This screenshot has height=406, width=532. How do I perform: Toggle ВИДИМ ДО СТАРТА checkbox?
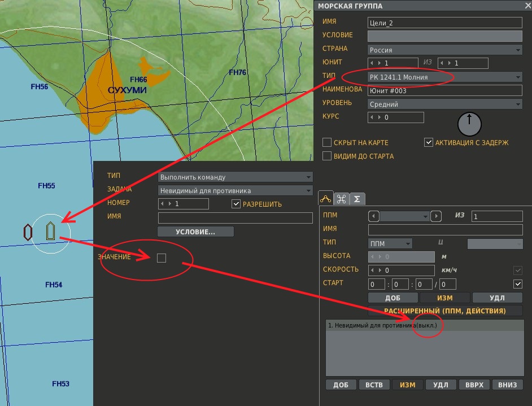click(x=327, y=156)
